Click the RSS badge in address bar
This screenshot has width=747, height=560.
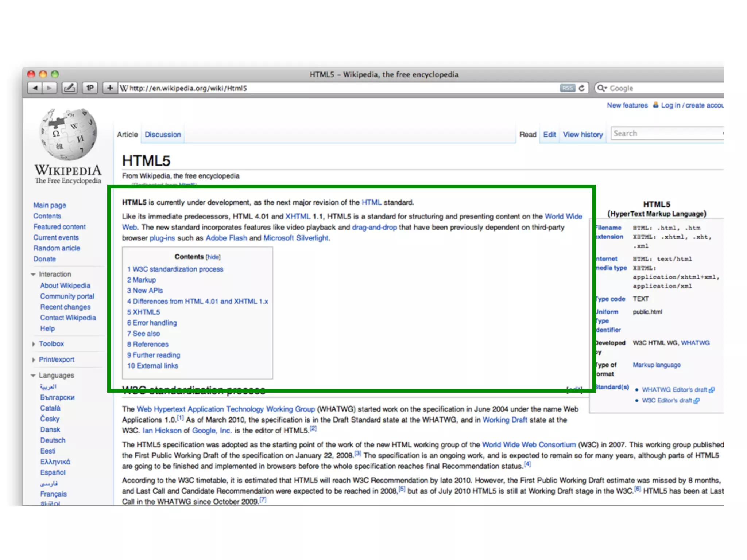pos(567,88)
